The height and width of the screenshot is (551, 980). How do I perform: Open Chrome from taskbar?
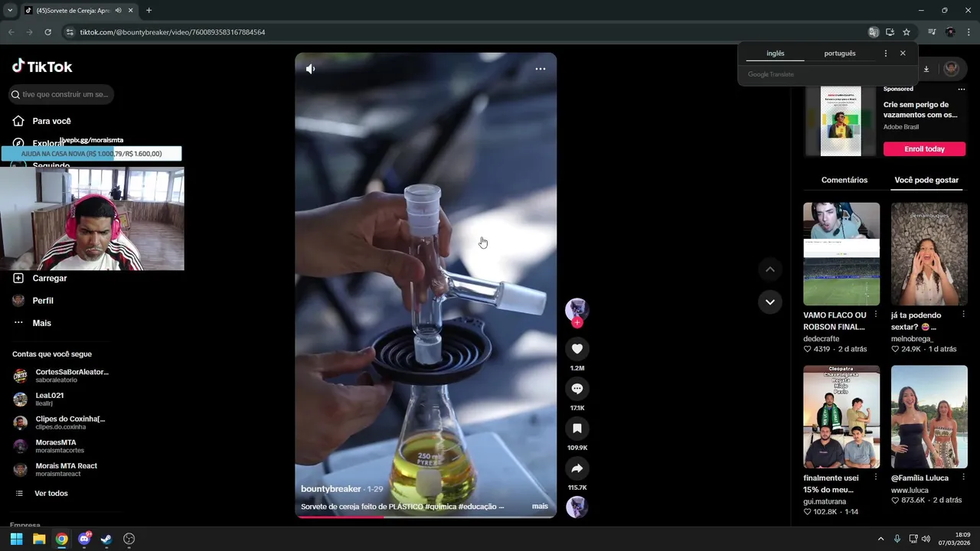pyautogui.click(x=61, y=539)
